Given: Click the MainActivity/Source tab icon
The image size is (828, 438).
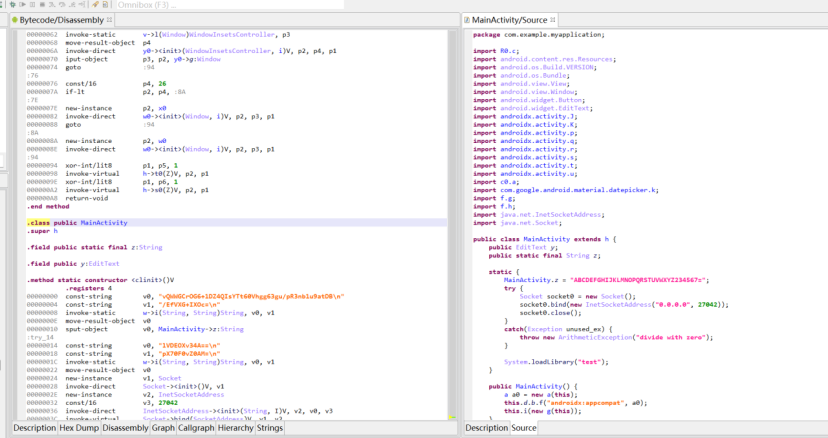Looking at the screenshot, I should (x=468, y=20).
